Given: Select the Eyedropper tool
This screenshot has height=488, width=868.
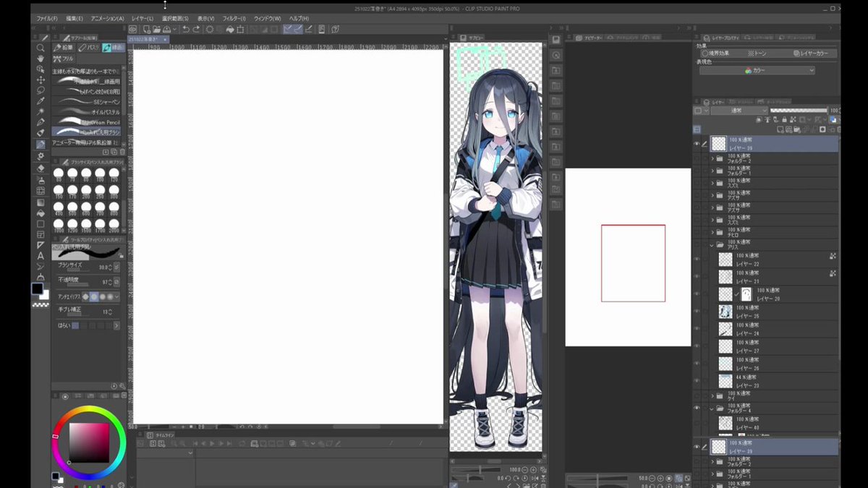Looking at the screenshot, I should click(x=41, y=101).
